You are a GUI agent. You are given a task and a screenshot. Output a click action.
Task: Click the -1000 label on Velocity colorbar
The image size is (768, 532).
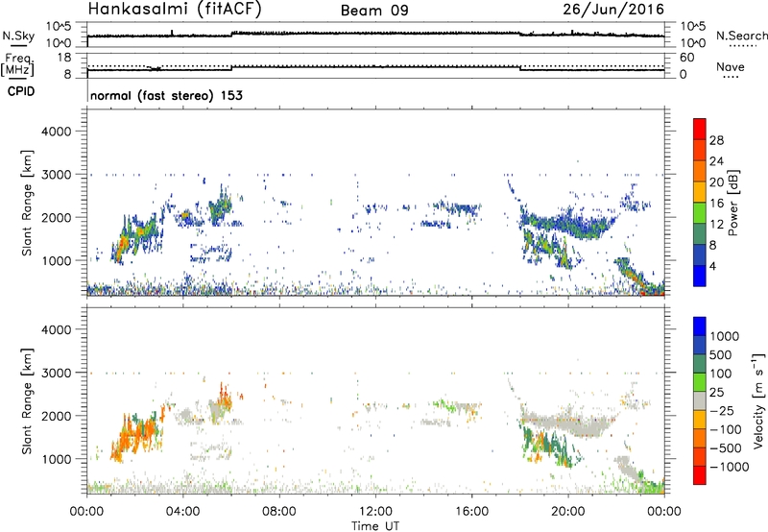point(730,467)
